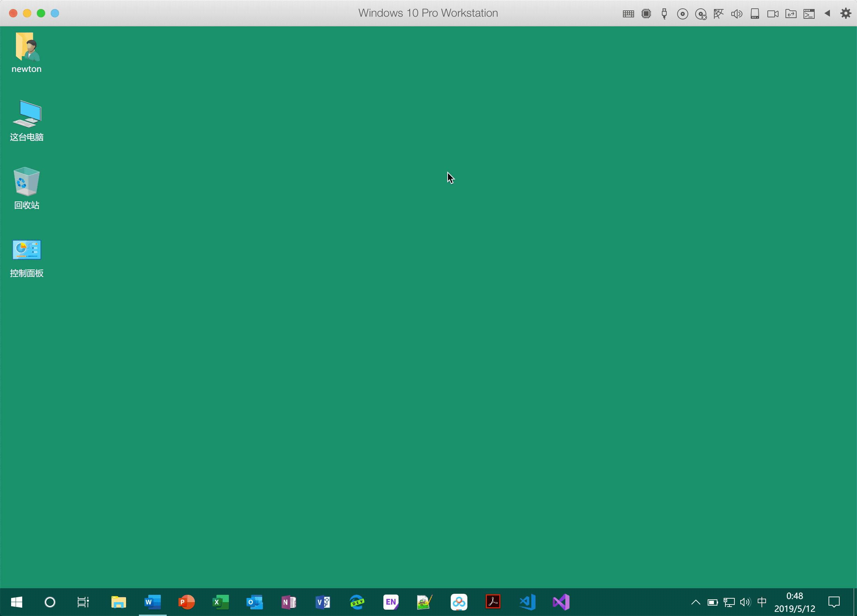This screenshot has height=616, width=857.
Task: Switch Chinese input method indicator
Action: 762,602
